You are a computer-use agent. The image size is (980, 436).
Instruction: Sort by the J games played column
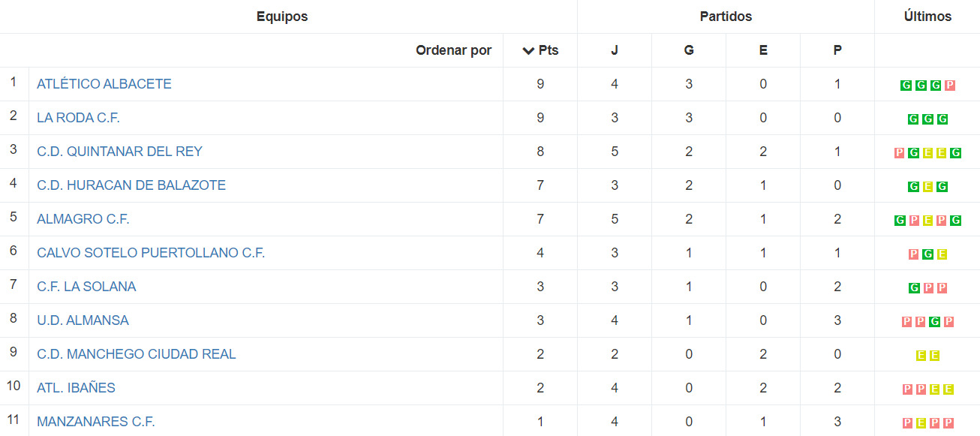[615, 50]
